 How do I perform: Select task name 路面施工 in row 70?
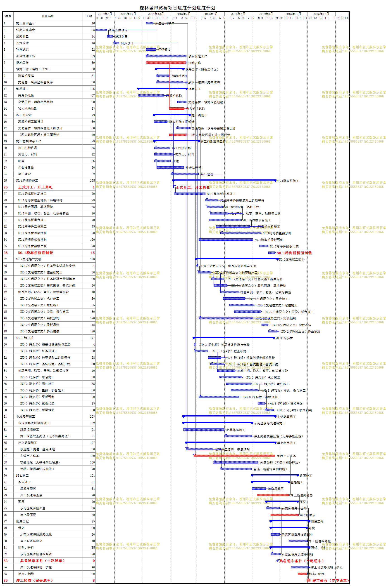[22, 475]
